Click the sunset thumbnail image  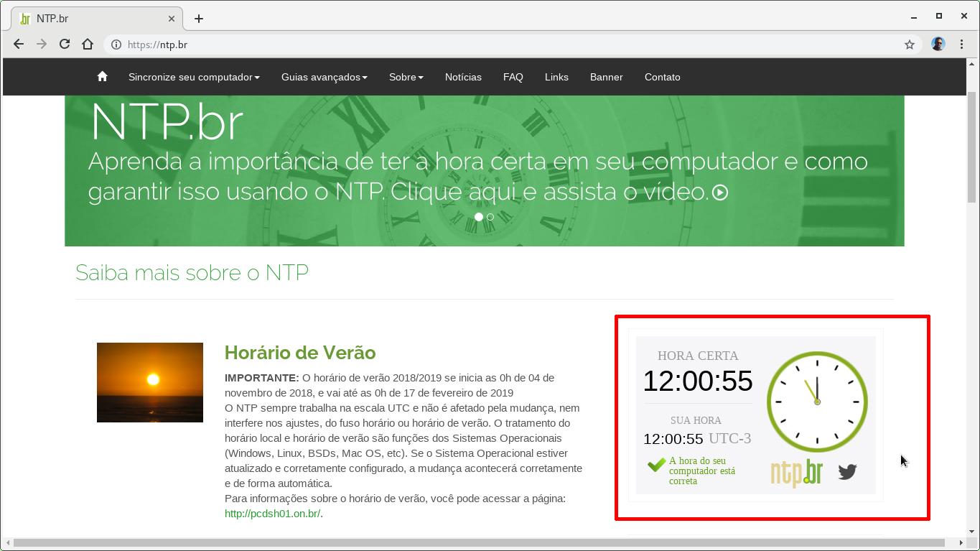(x=150, y=382)
